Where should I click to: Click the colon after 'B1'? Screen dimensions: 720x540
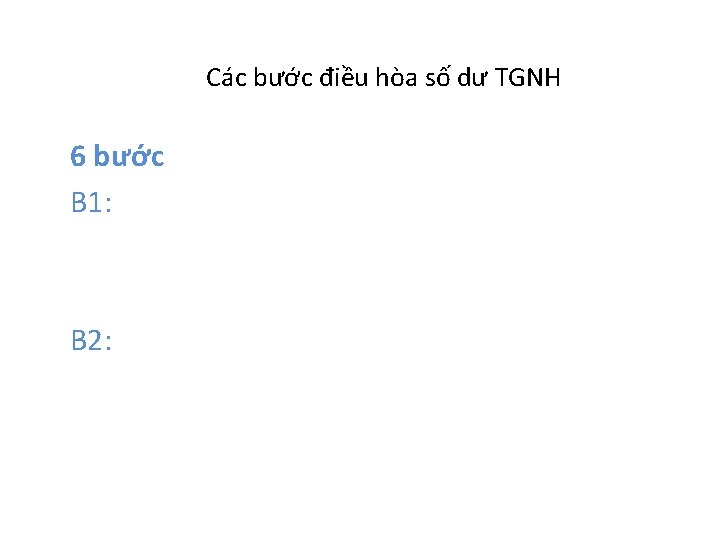(108, 206)
